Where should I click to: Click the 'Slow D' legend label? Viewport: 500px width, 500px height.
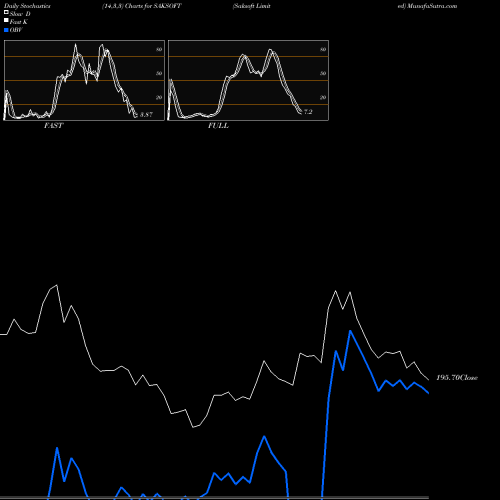click(x=20, y=14)
